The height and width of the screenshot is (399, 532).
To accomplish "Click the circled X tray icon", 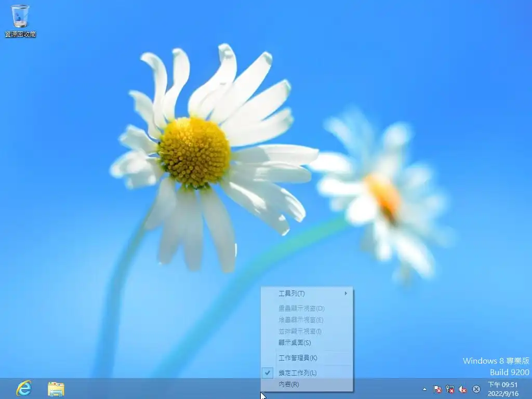I will (476, 389).
